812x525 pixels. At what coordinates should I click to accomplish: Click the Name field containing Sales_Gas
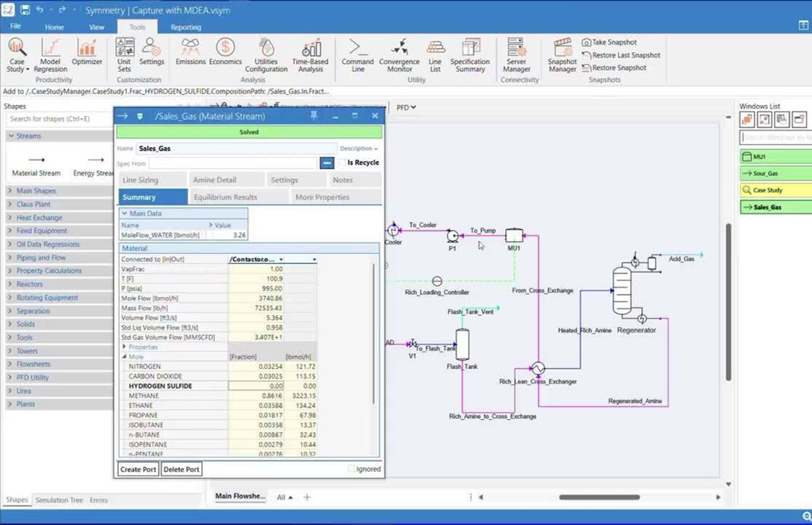tap(236, 148)
